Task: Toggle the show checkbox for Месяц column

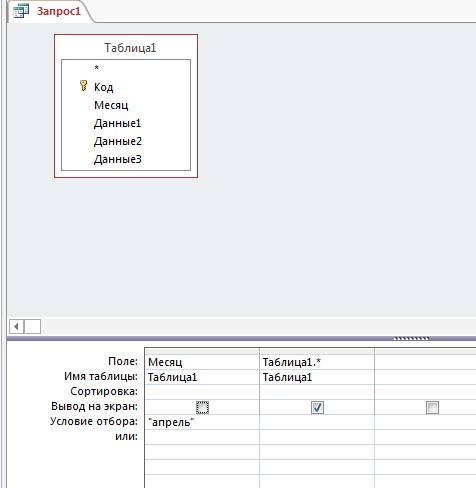Action: (202, 407)
